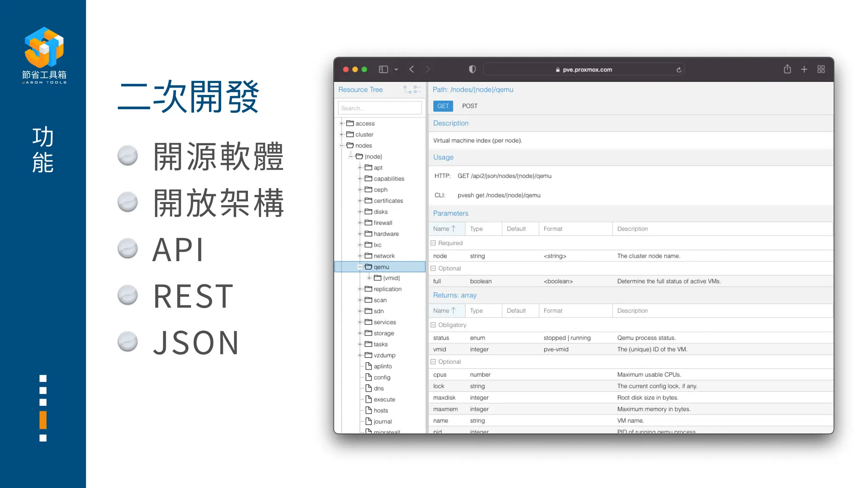Click the pve.proxmox.com address bar

584,69
